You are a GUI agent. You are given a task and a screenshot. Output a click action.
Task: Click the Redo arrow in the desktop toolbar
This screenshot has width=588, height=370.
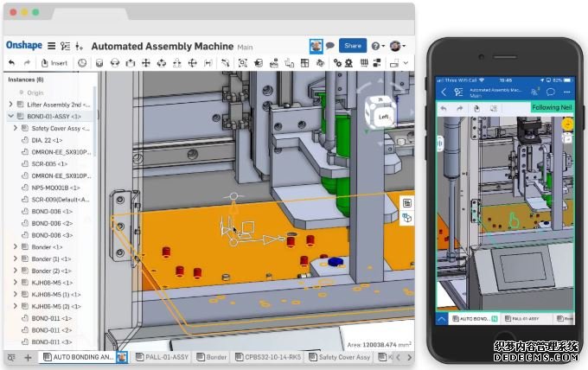27,63
